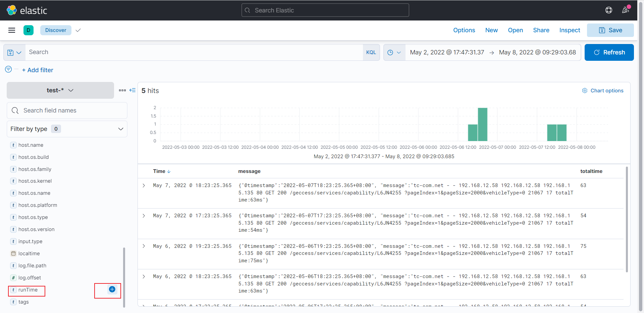Add runTime field as column
This screenshot has height=313, width=644.
coord(112,289)
